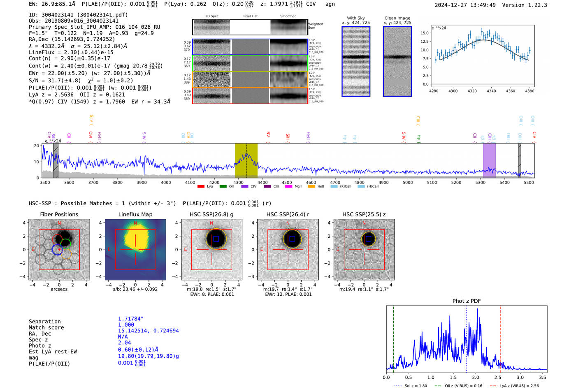
Task: Click the 'Version 1.22.3' text
Action: point(525,5)
